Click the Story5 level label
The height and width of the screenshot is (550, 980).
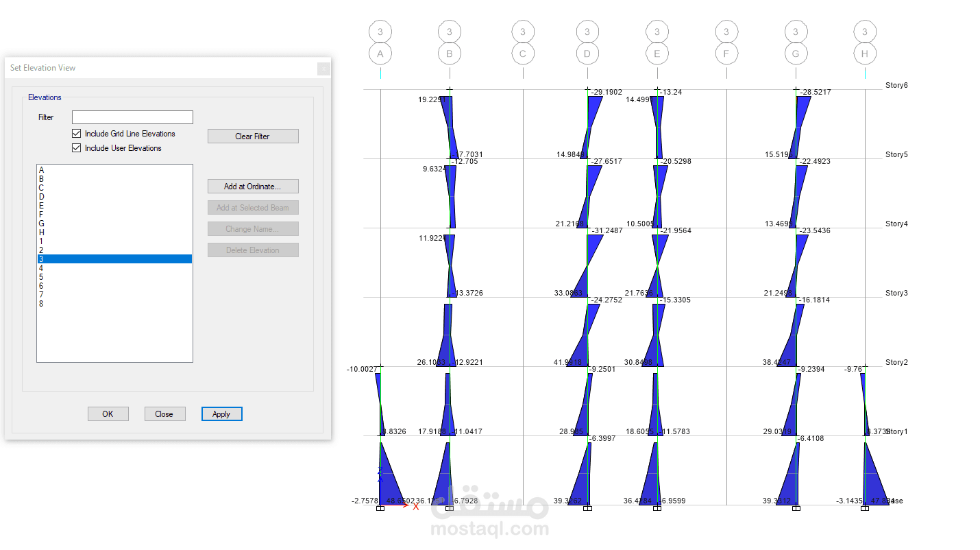pos(896,155)
